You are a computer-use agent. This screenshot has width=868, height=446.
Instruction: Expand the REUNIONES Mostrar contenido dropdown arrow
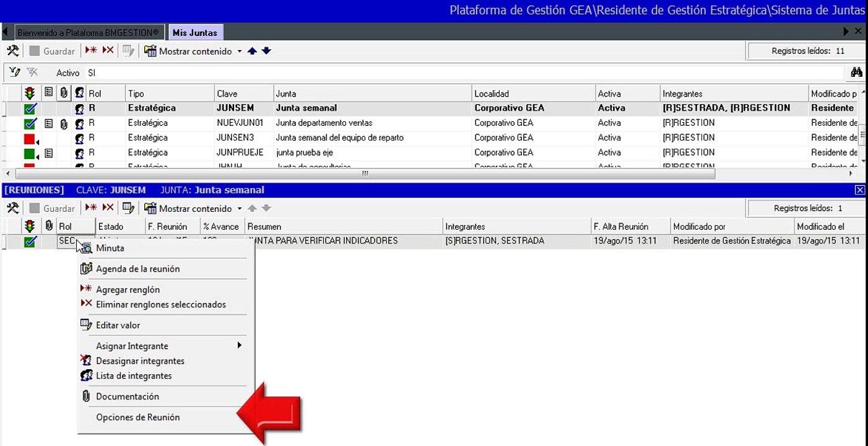coord(240,209)
